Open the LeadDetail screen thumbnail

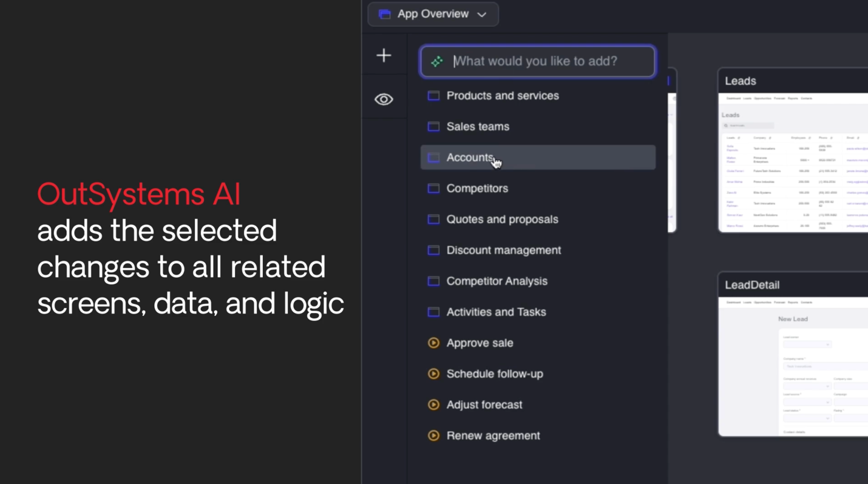(x=793, y=364)
